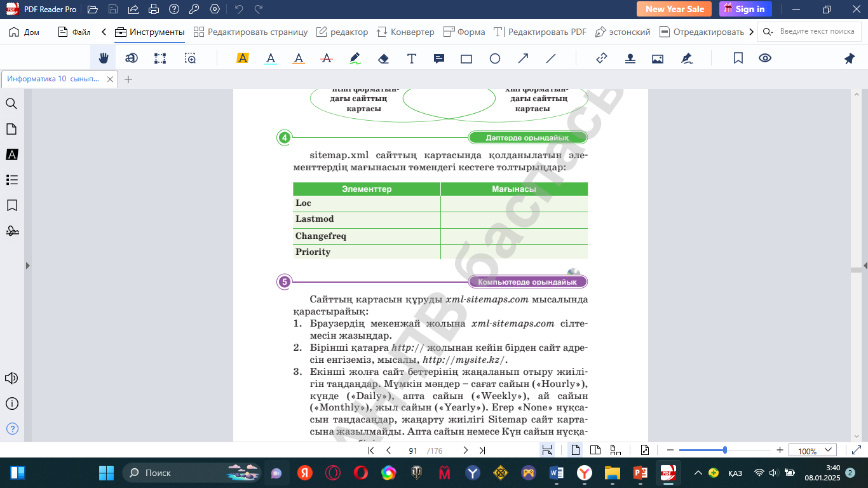
Task: Open the Файл menu
Action: coord(74,32)
